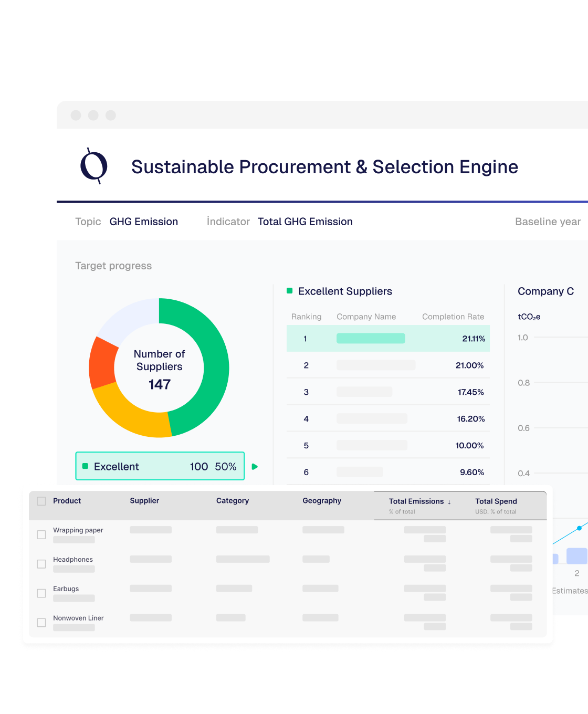
Task: Click the company logo icon
Action: 94,166
